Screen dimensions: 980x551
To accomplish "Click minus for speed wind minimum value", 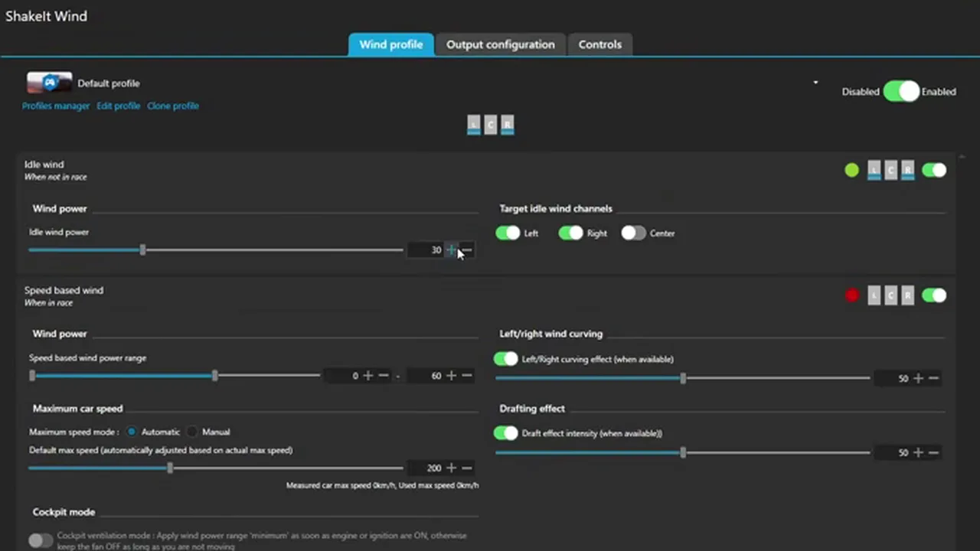I will (384, 376).
